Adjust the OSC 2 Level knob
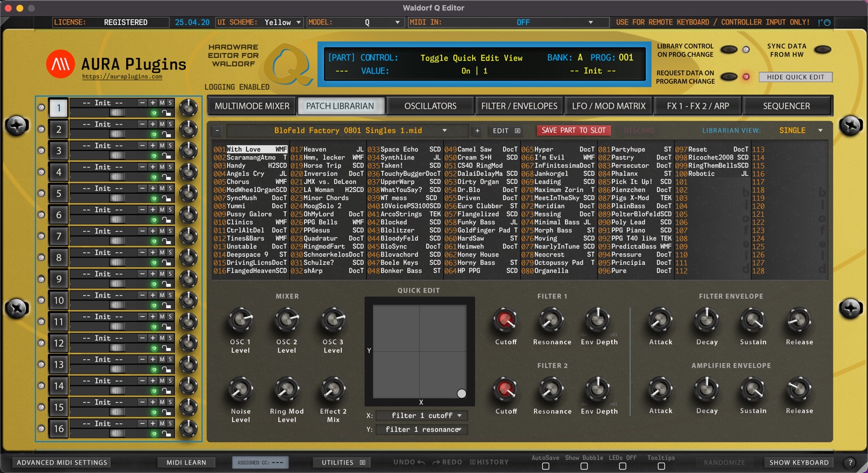Viewport: 868px width, 473px height. pos(286,320)
